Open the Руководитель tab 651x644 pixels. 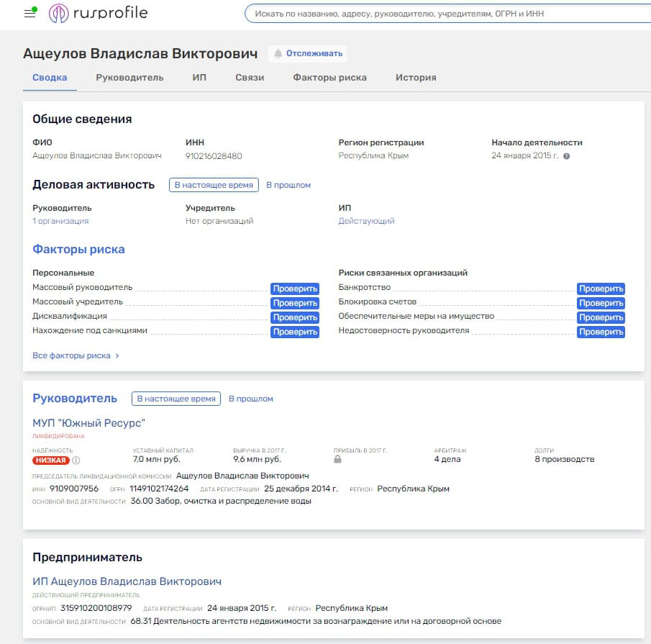point(129,78)
